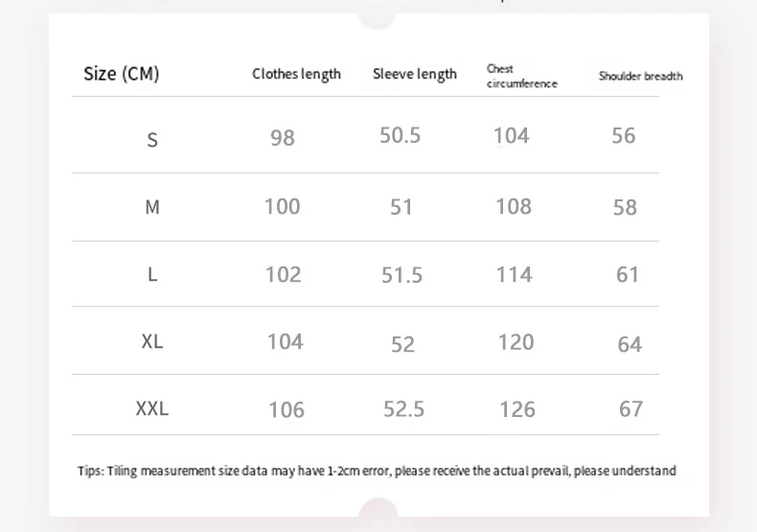The image size is (757, 532).
Task: Click the "Size (CM)" column header
Action: click(x=122, y=74)
